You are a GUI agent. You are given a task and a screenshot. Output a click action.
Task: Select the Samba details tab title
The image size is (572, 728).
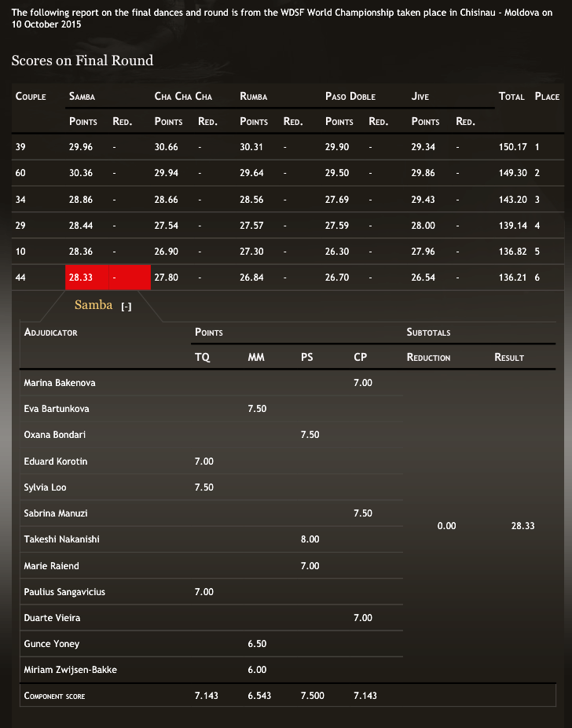[93, 305]
